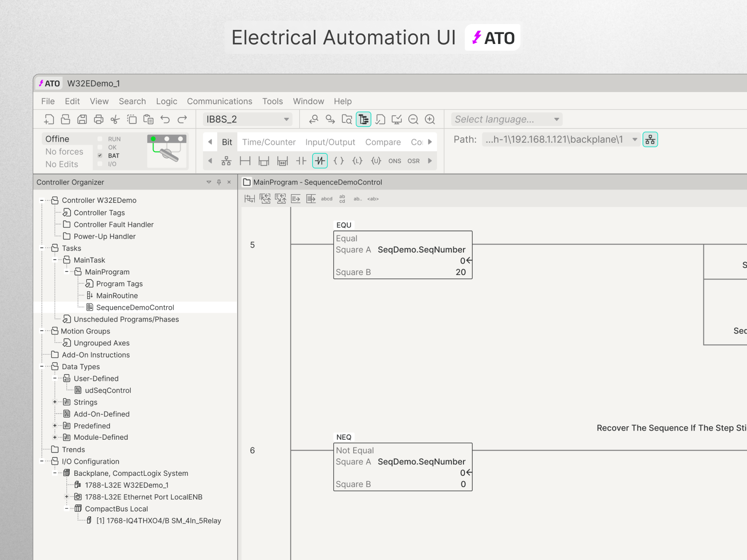Toggle the RUN status checkbox

pos(100,139)
